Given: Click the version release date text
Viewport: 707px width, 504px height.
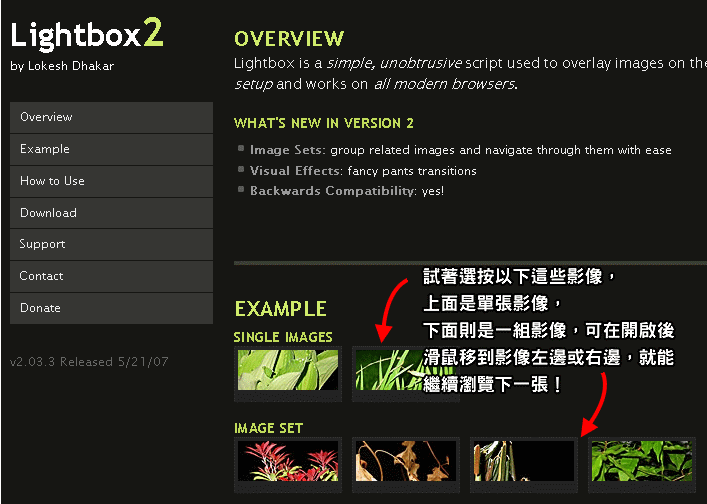Looking at the screenshot, I should pos(89,362).
